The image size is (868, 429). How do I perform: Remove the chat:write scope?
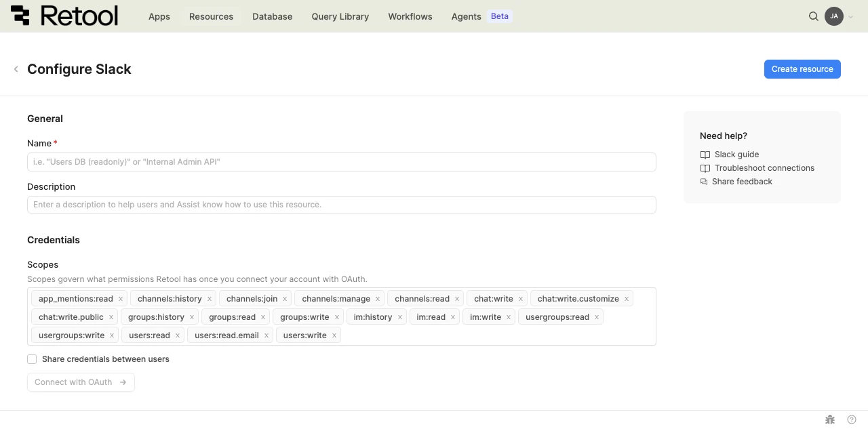[x=521, y=299]
